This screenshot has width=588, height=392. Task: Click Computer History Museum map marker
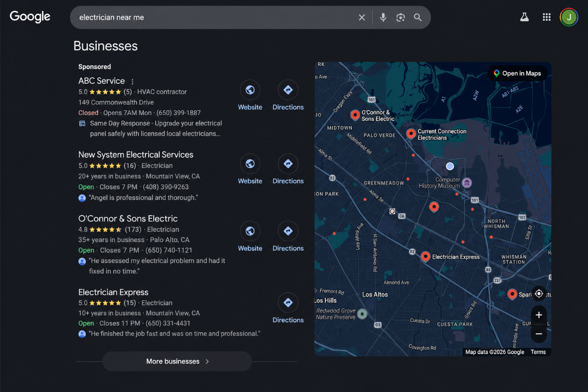[467, 183]
